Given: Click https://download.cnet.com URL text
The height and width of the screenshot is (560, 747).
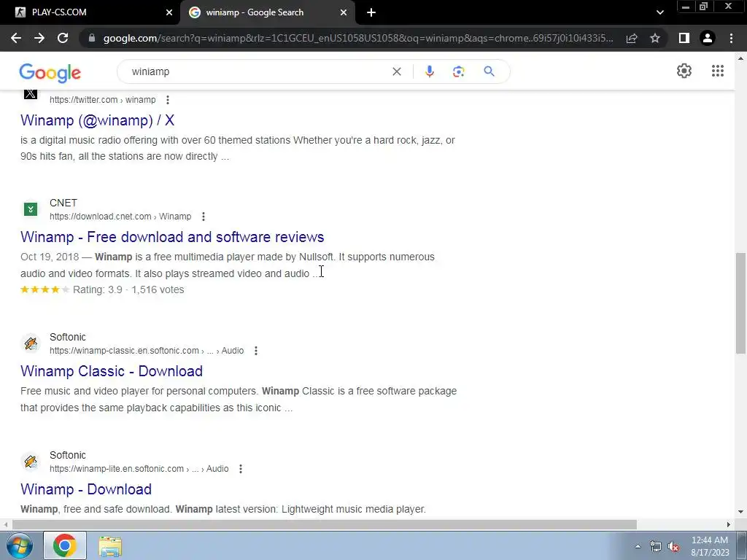Looking at the screenshot, I should click(101, 217).
